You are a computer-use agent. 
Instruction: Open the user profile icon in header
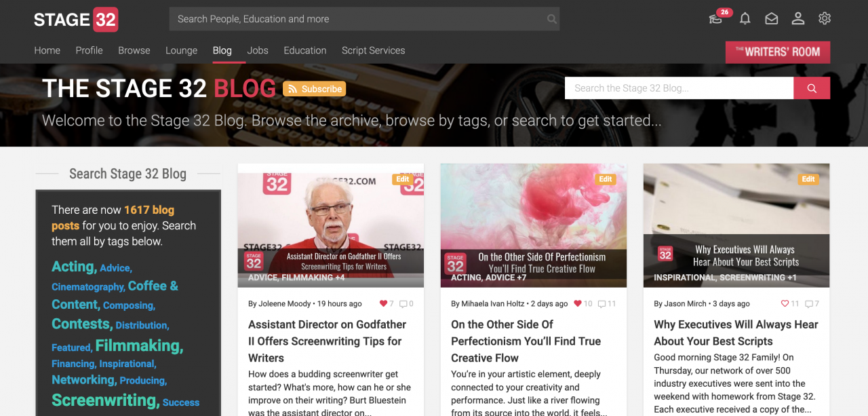pos(798,19)
